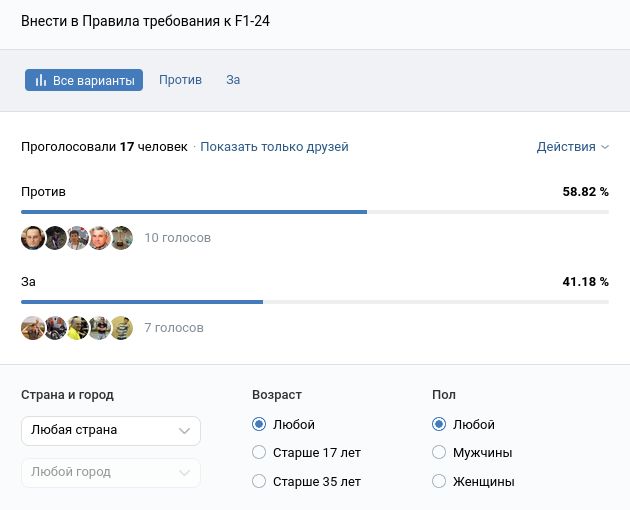Click last voter avatar under За
Image resolution: width=630 pixels, height=510 pixels.
click(x=122, y=328)
